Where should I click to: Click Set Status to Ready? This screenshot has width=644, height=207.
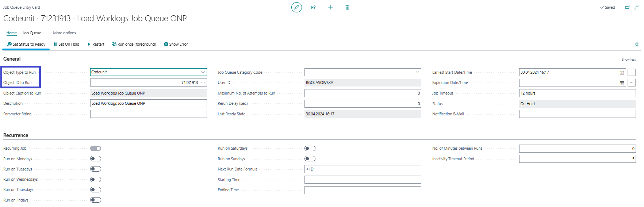click(26, 45)
